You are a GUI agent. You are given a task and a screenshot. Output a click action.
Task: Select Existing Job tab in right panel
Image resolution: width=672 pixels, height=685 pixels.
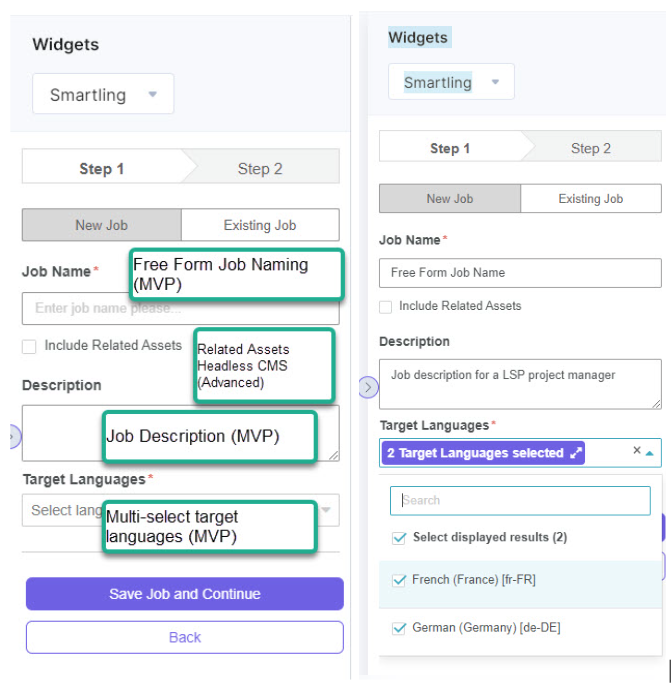pos(590,199)
